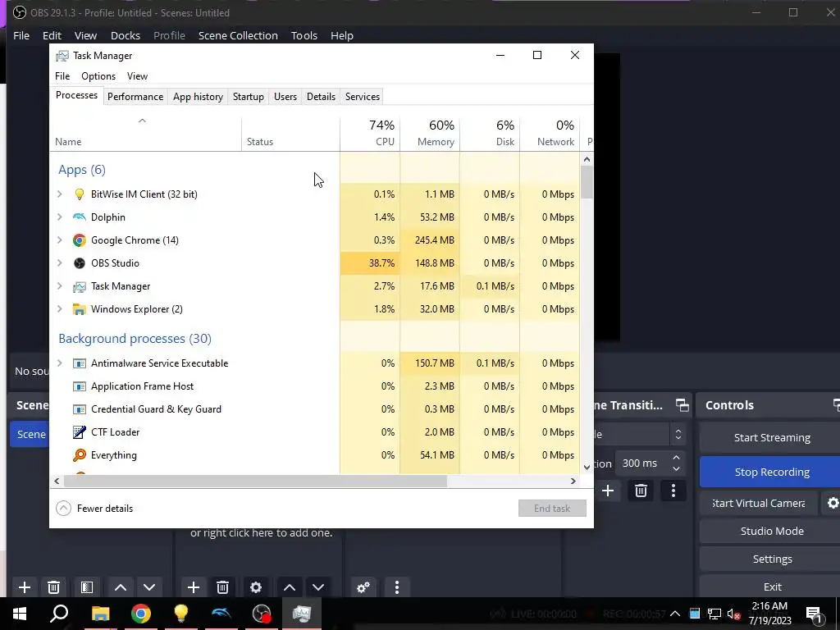
Task: Float the Scene Transitions dock
Action: pos(682,405)
